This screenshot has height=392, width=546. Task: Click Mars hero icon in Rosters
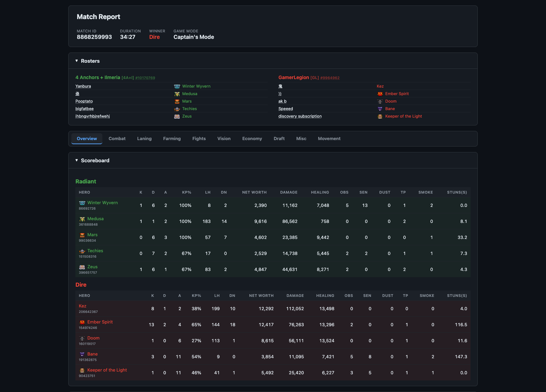[177, 102]
